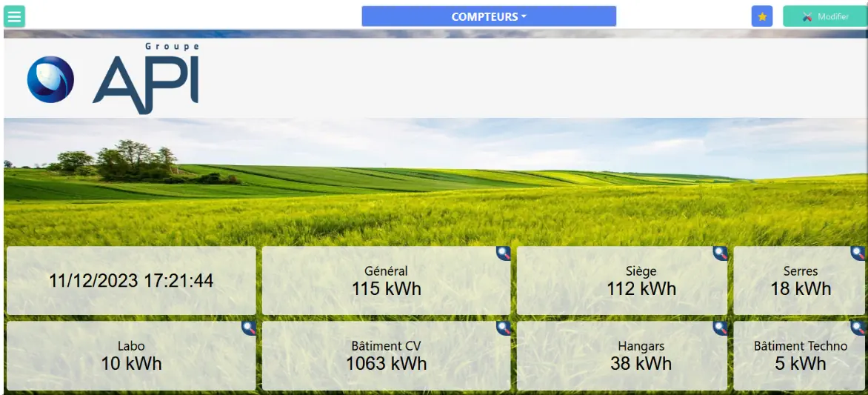Open magnifier icon on Bâtiment CV tile
The width and height of the screenshot is (868, 395).
click(504, 328)
